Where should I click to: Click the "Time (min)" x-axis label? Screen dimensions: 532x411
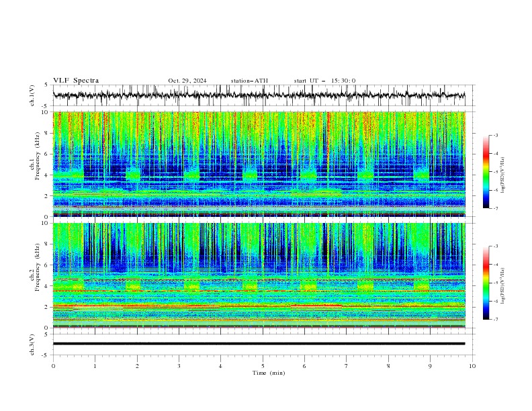pos(269,373)
